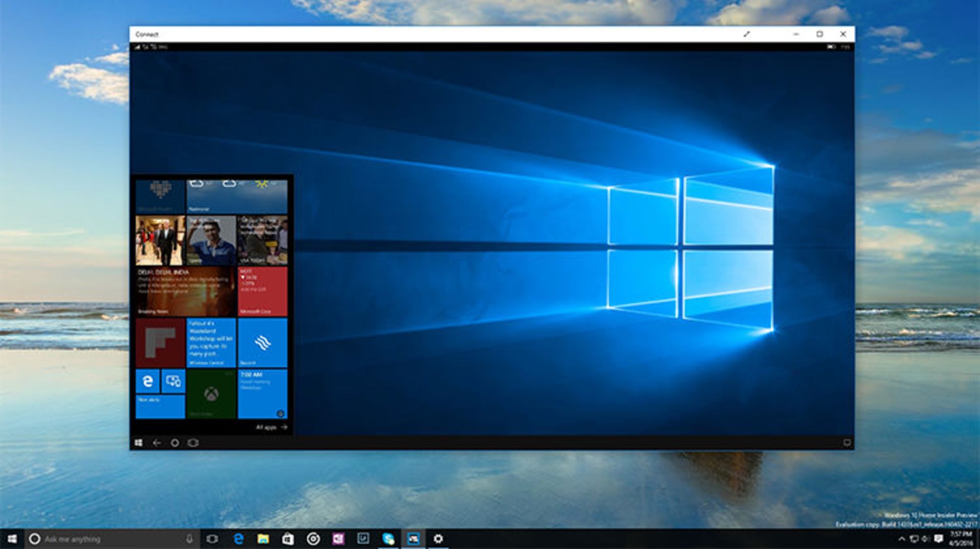The width and height of the screenshot is (980, 549).
Task: Click the Windows Start button in Connect window
Action: pos(138,443)
